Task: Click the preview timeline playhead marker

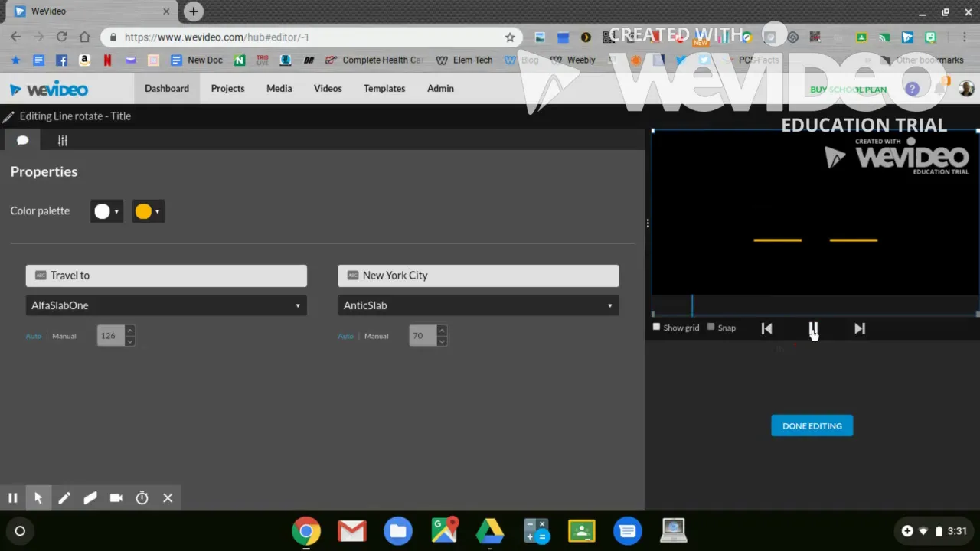Action: [692, 305]
